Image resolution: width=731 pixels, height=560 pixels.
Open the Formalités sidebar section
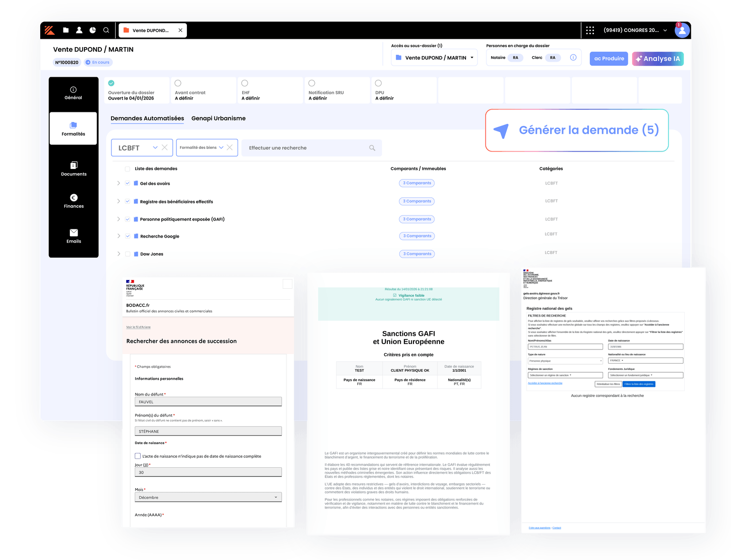(73, 128)
